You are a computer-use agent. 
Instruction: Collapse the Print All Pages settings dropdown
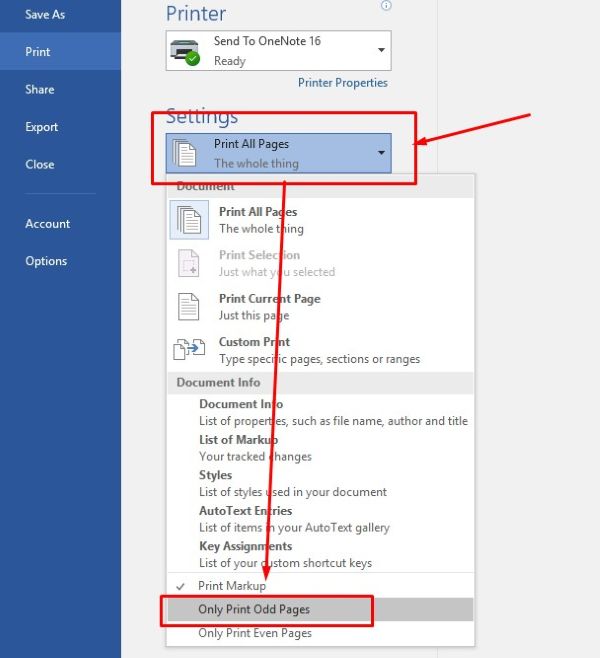point(381,152)
